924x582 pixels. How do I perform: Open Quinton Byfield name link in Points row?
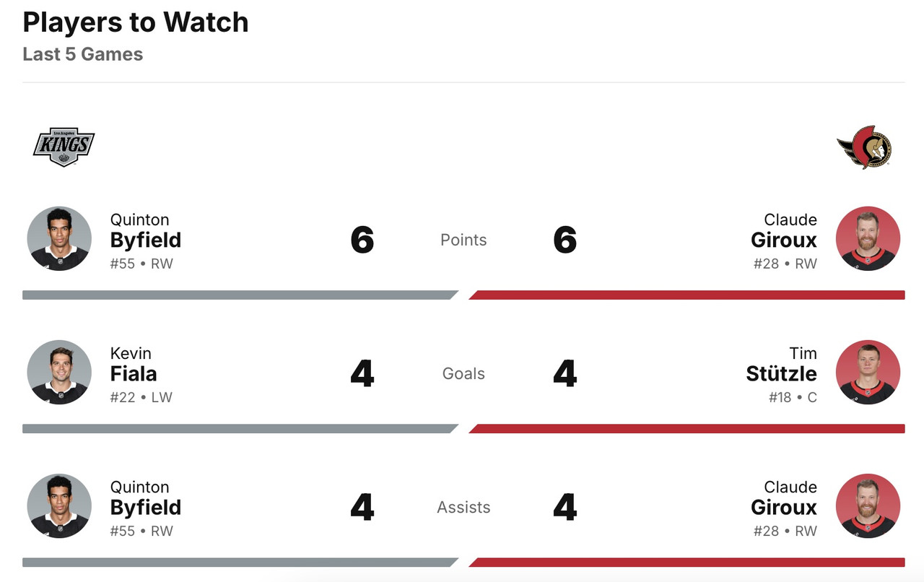pyautogui.click(x=145, y=231)
